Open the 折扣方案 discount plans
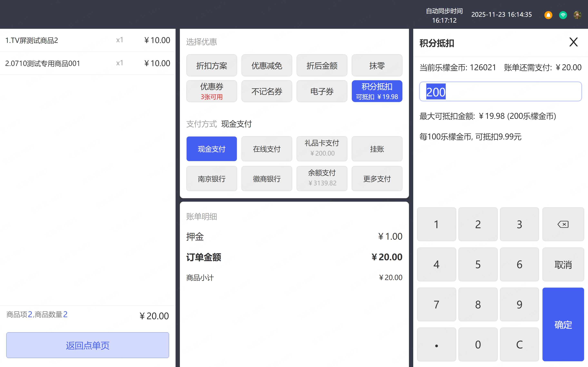 click(x=212, y=65)
